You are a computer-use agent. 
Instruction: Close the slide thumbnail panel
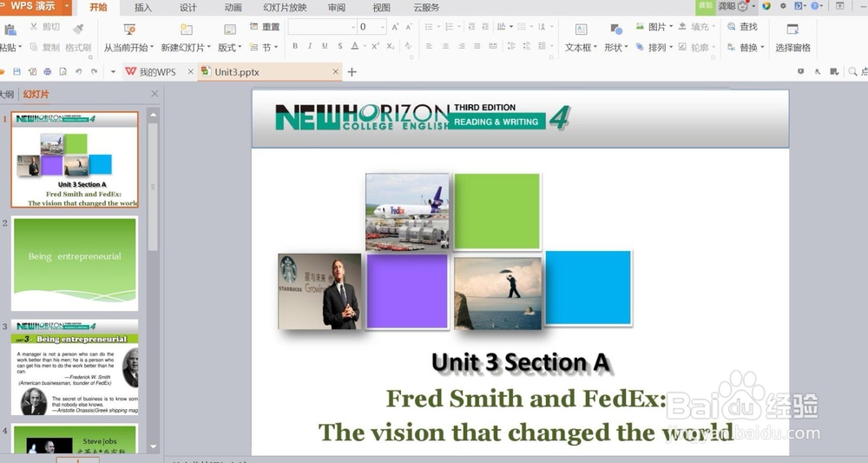(155, 94)
